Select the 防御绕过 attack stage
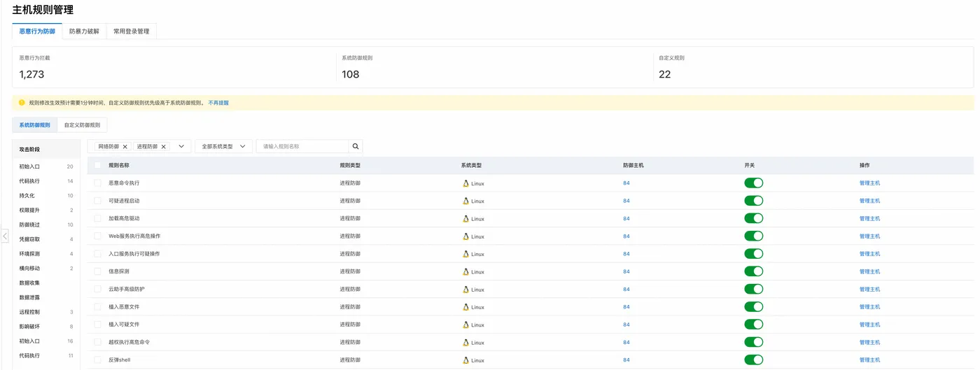 (46, 225)
